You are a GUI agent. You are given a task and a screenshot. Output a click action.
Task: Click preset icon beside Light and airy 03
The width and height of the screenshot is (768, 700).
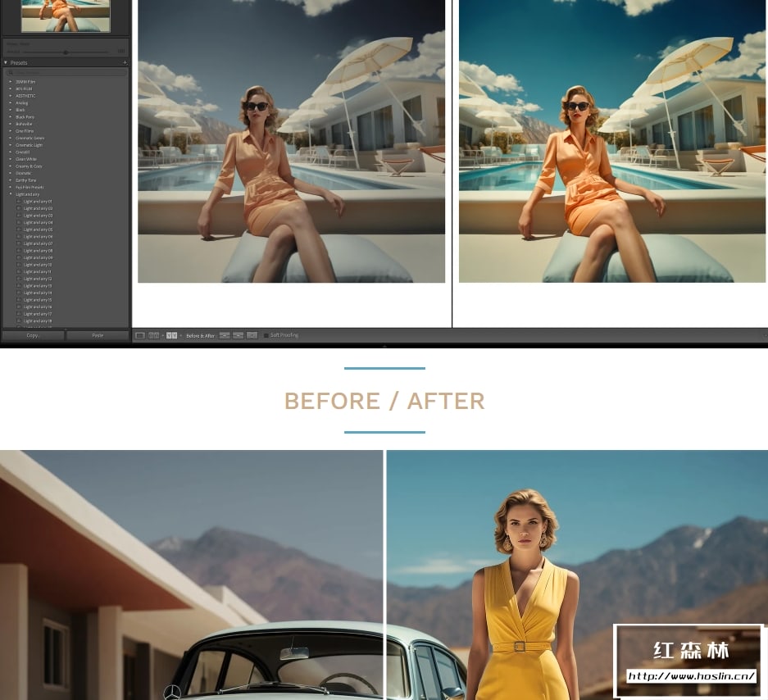click(19, 216)
